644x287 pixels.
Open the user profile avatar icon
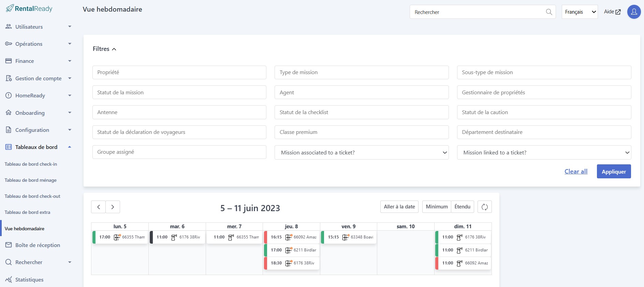634,12
